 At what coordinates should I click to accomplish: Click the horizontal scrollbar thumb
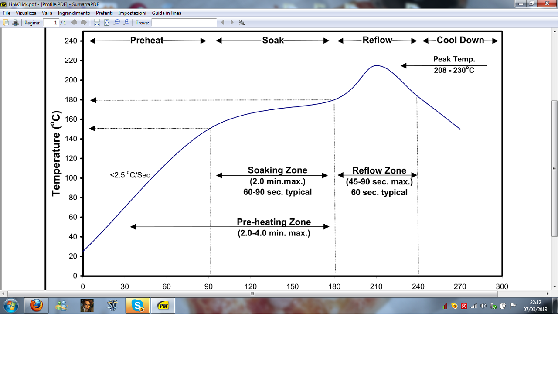click(x=252, y=294)
